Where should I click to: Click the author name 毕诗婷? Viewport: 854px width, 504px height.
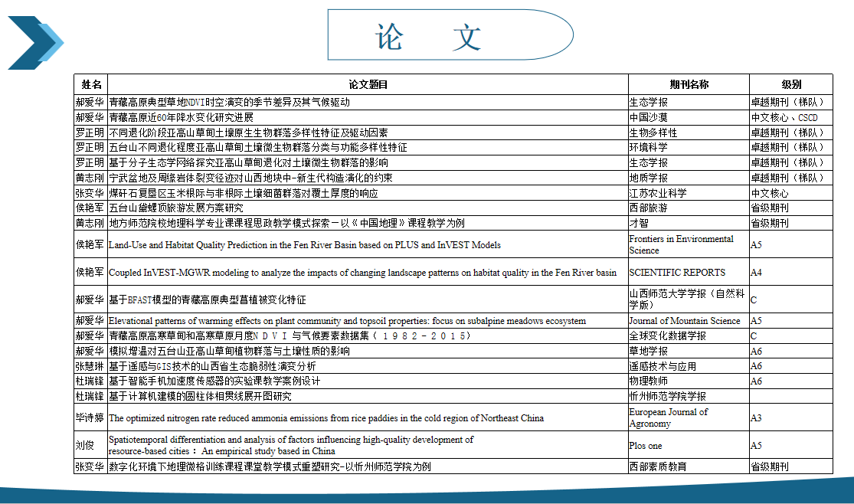(90, 418)
